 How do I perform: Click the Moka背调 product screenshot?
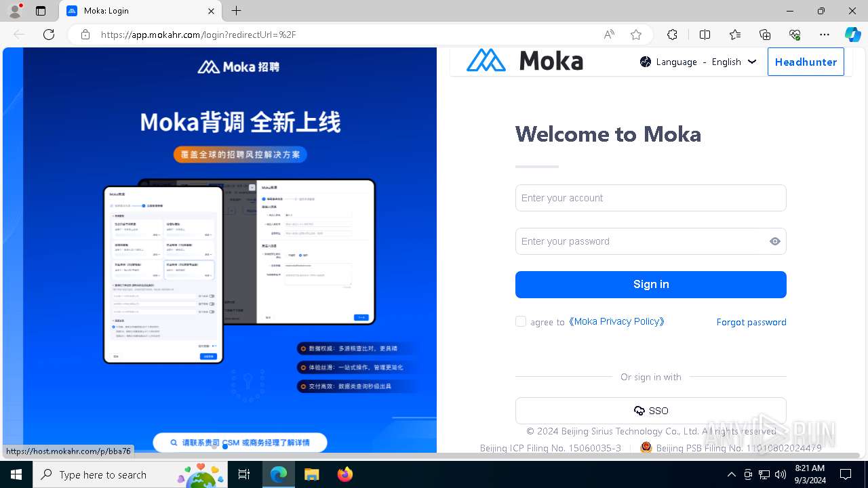(x=239, y=270)
